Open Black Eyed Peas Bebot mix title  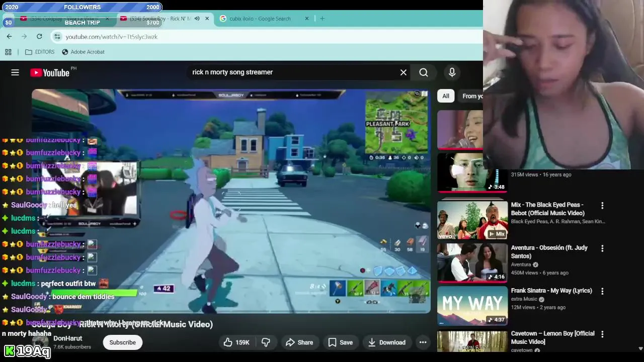point(548,209)
